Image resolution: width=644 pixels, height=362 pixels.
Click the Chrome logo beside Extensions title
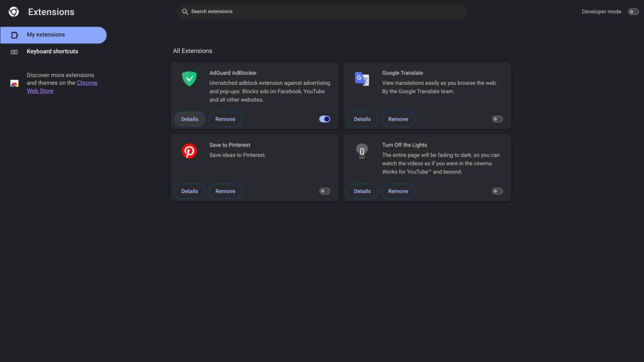(x=14, y=12)
